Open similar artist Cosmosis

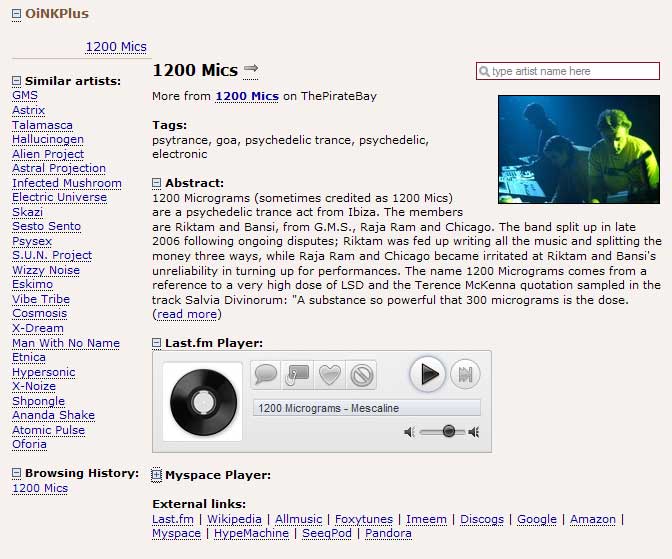39,313
